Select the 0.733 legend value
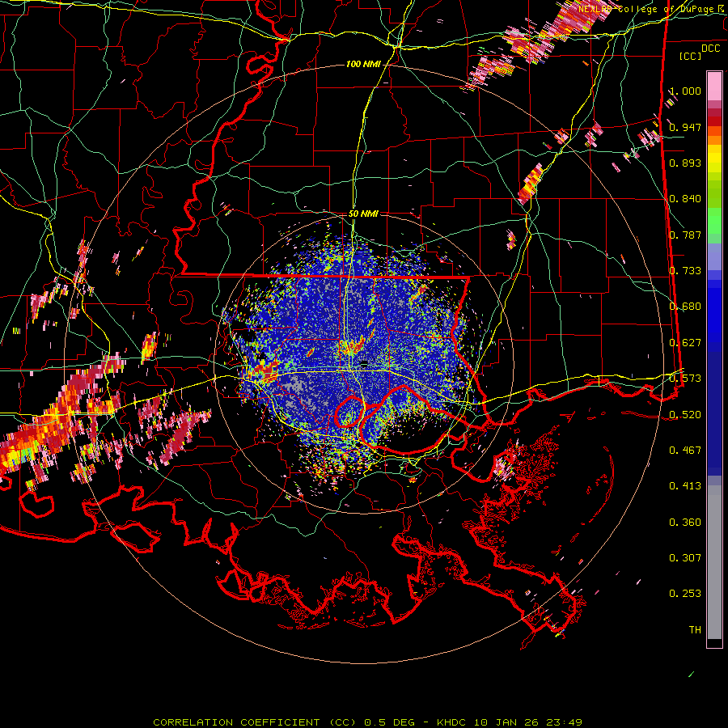 tap(685, 271)
